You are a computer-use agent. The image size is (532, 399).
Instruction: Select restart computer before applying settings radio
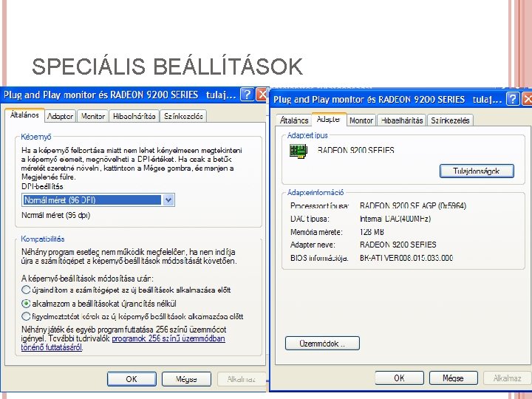(26, 290)
